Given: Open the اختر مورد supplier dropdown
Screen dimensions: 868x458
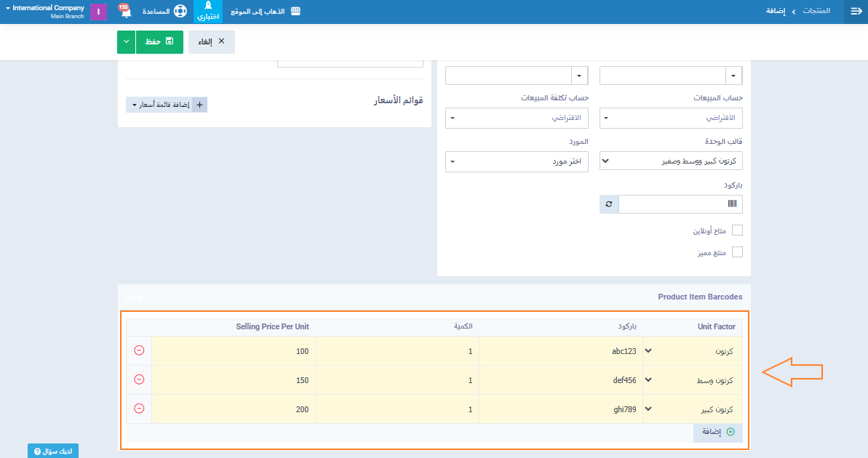Looking at the screenshot, I should pyautogui.click(x=517, y=161).
